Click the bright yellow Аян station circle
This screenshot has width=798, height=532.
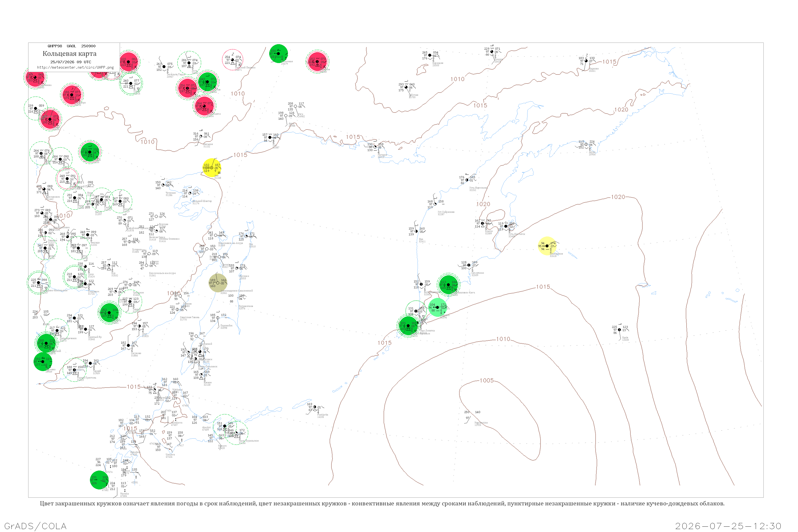click(x=212, y=168)
